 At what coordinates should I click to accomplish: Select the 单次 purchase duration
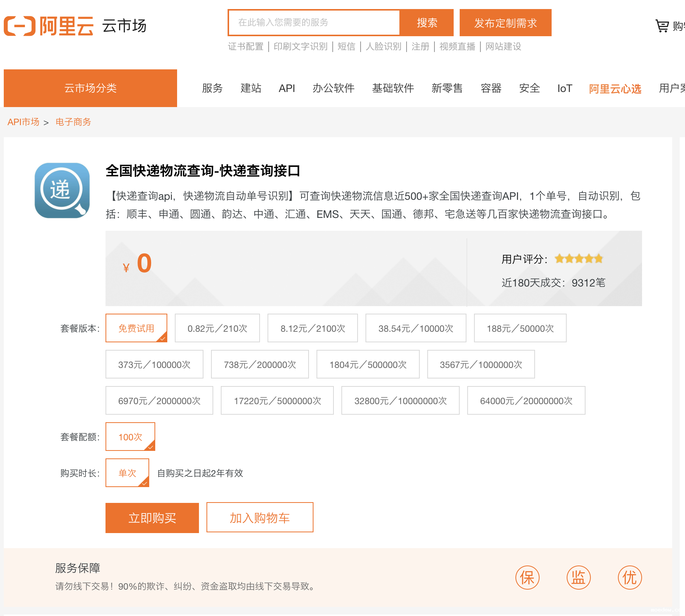(x=127, y=473)
